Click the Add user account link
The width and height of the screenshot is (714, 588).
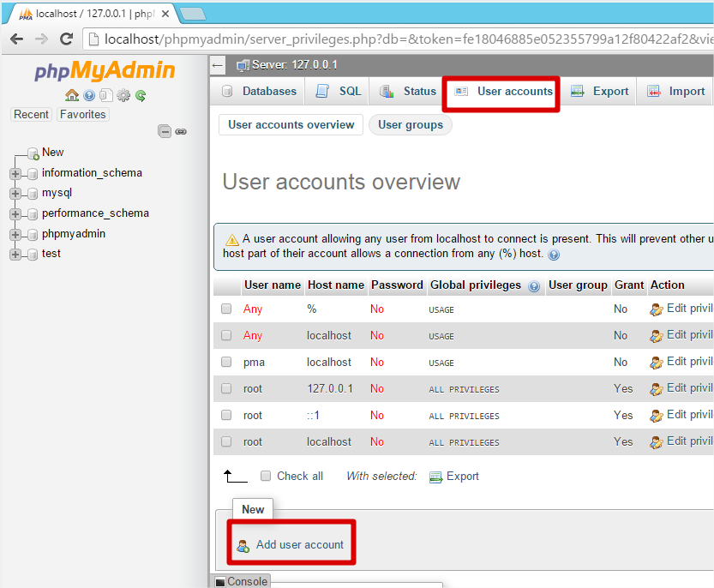(299, 544)
